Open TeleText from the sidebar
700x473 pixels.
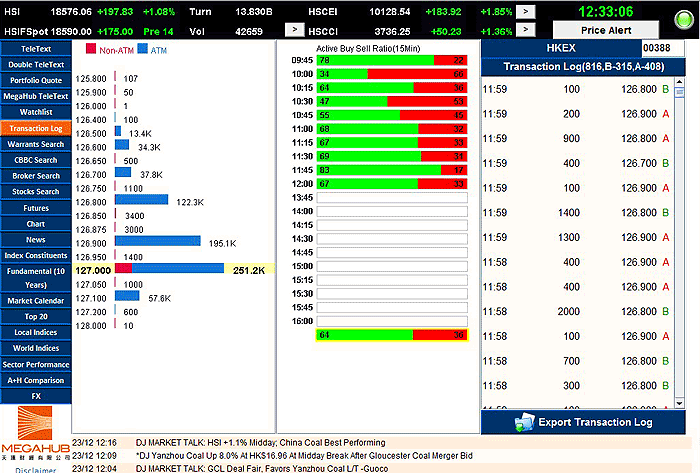tap(36, 48)
